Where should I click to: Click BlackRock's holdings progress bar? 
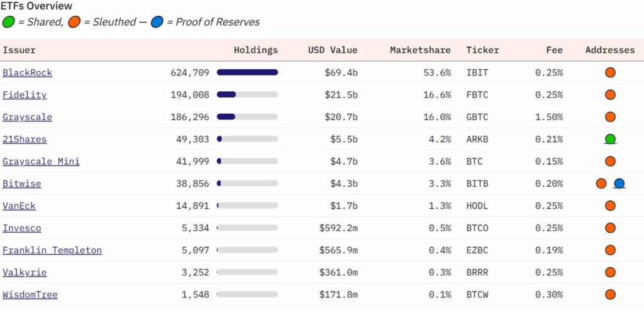coord(247,73)
